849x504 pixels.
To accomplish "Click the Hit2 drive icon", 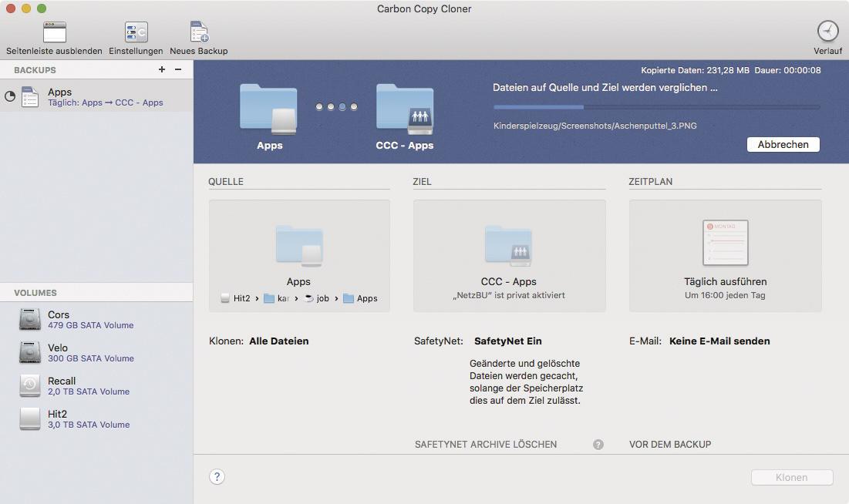I will [x=30, y=419].
